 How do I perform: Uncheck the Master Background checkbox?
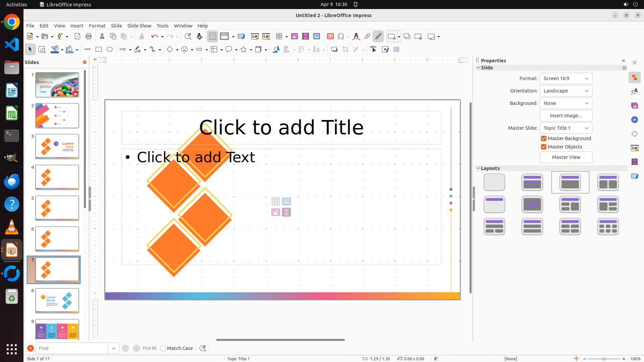[544, 138]
